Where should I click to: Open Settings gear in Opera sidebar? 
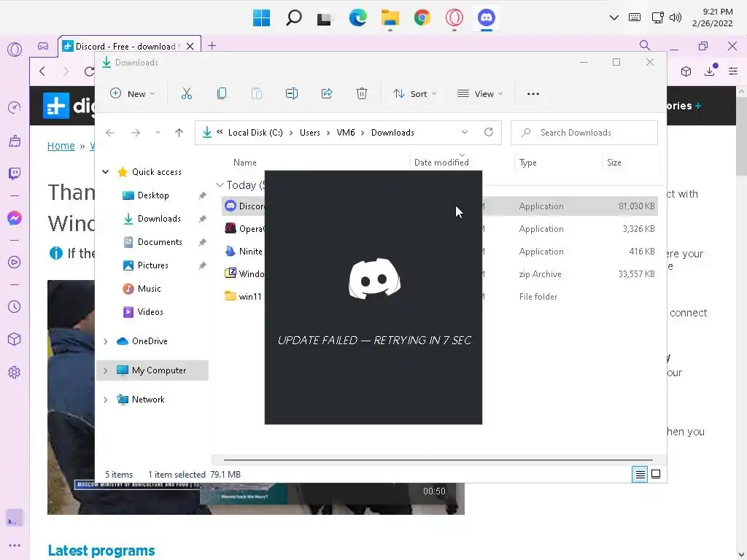pyautogui.click(x=15, y=373)
